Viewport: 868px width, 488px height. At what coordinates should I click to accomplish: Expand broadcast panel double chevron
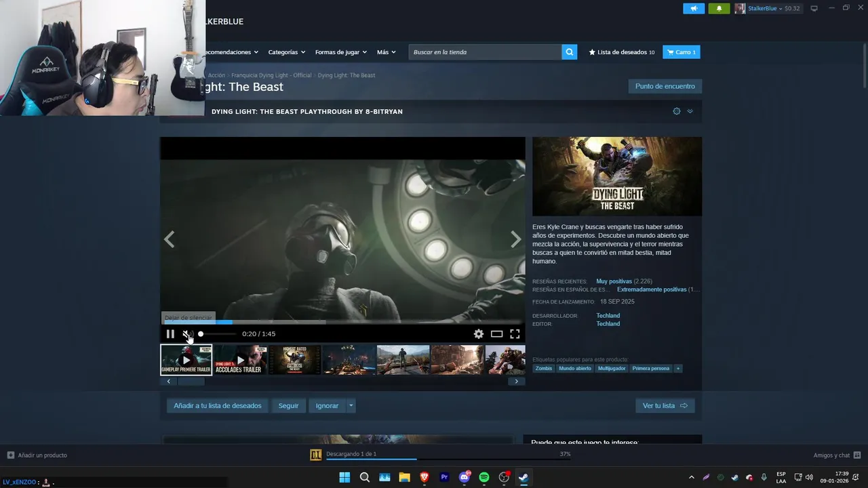(690, 111)
